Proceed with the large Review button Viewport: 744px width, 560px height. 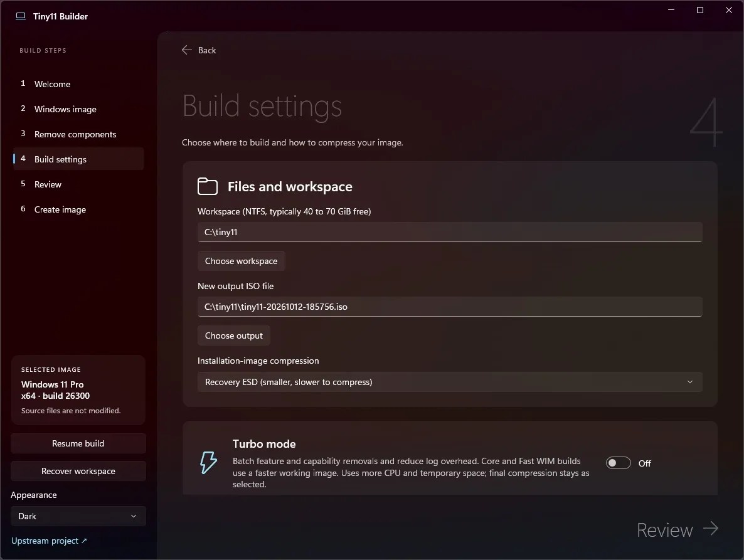[678, 530]
